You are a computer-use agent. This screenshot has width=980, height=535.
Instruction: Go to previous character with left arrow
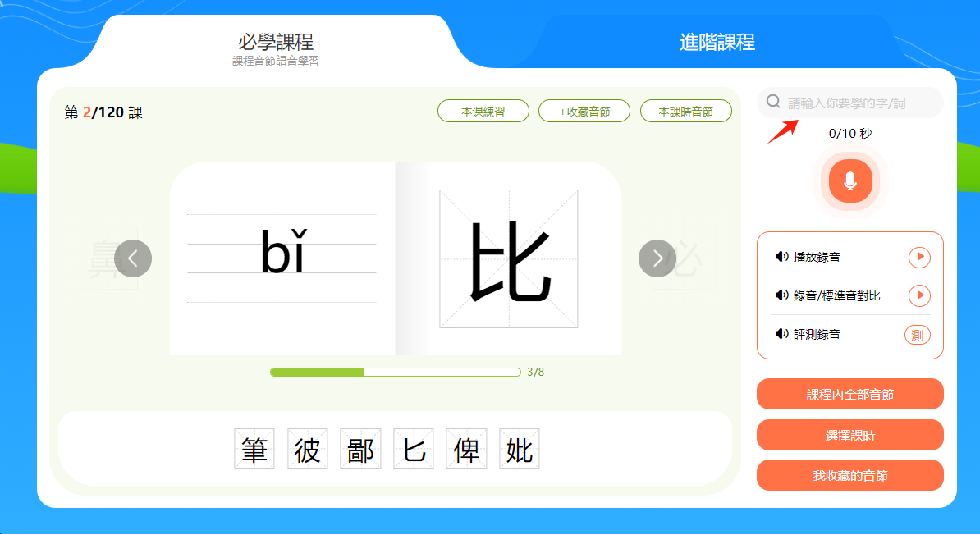(x=132, y=258)
